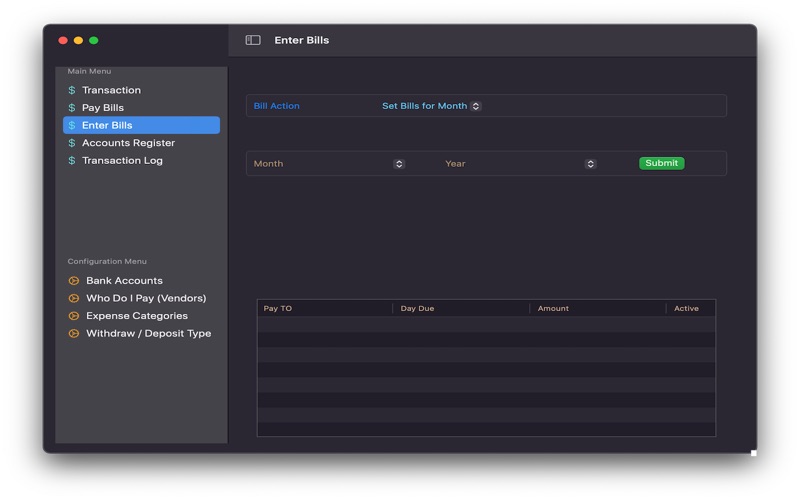The image size is (800, 500).
Task: Open the Set Bills for Month dropdown
Action: tap(431, 106)
